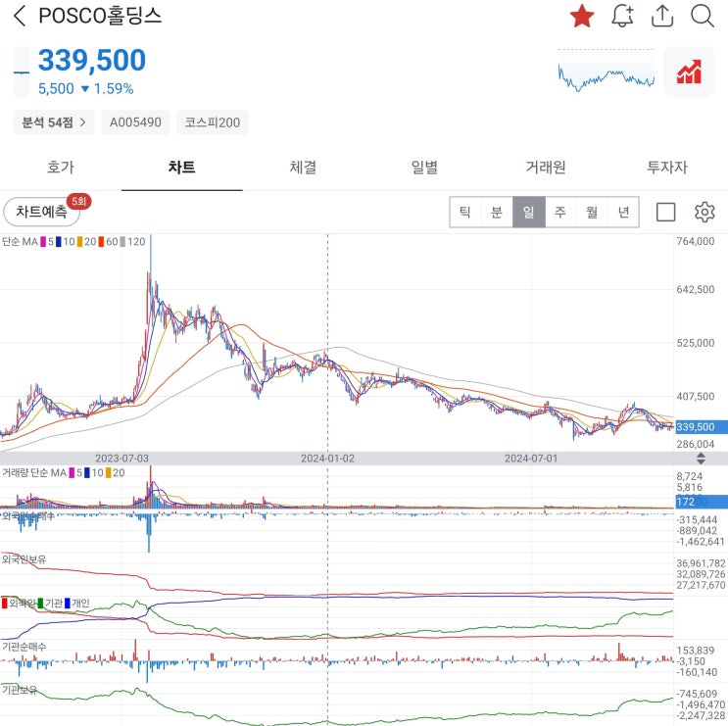Tap the 개인 blue legend swatch

pyautogui.click(x=68, y=604)
